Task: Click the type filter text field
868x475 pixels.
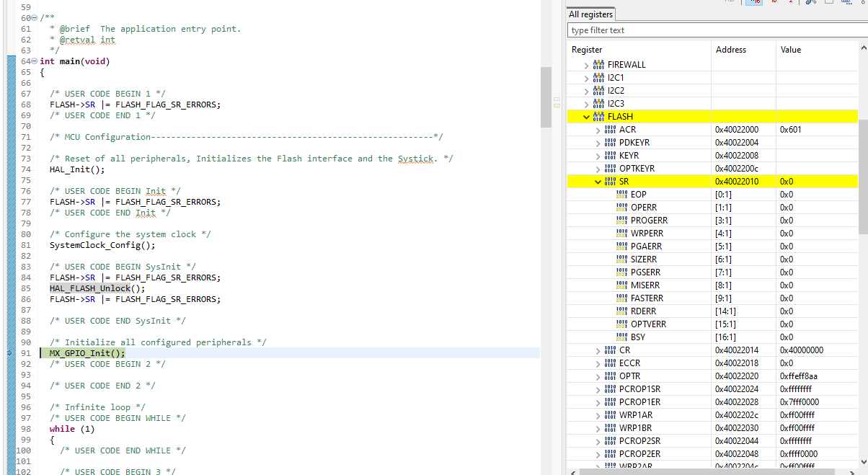Action: pyautogui.click(x=712, y=30)
